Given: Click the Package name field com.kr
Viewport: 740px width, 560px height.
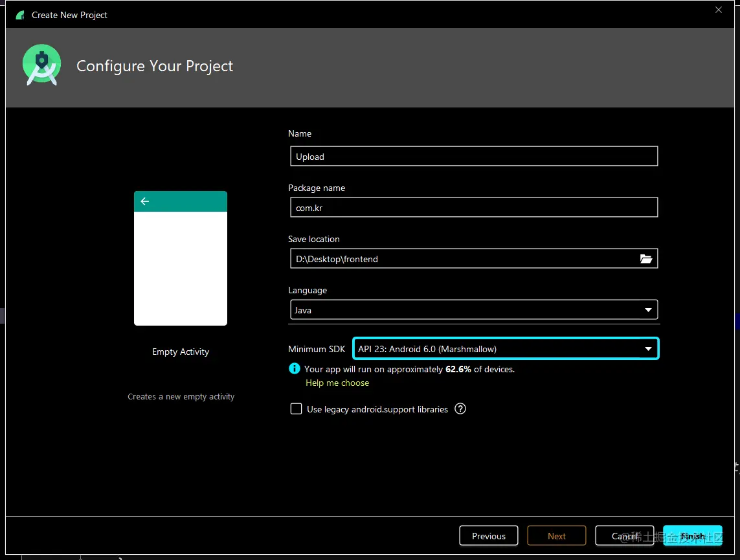Looking at the screenshot, I should [x=474, y=207].
